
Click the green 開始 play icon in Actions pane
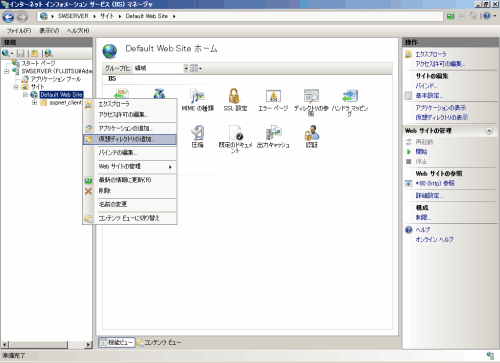[x=409, y=152]
